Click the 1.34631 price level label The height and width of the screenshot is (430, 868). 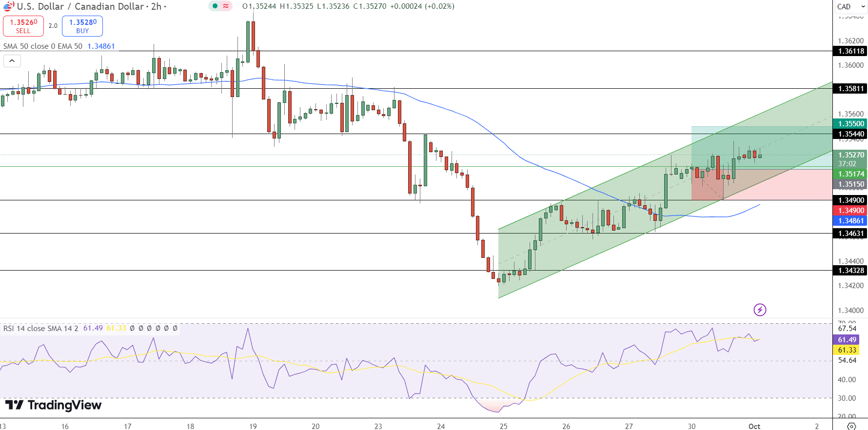[850, 234]
